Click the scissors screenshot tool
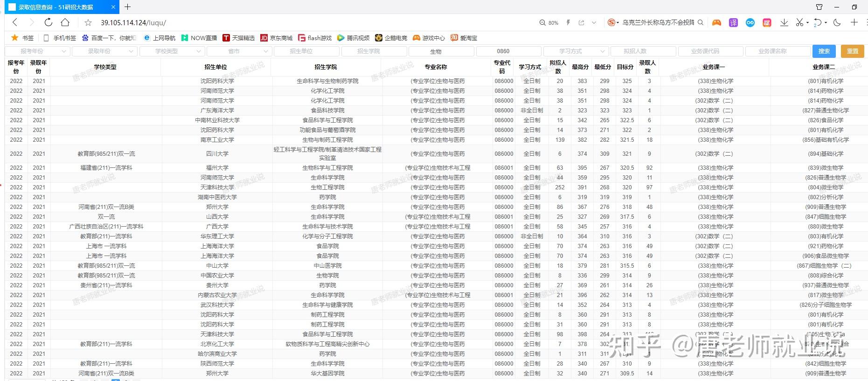868x381 pixels. [799, 22]
